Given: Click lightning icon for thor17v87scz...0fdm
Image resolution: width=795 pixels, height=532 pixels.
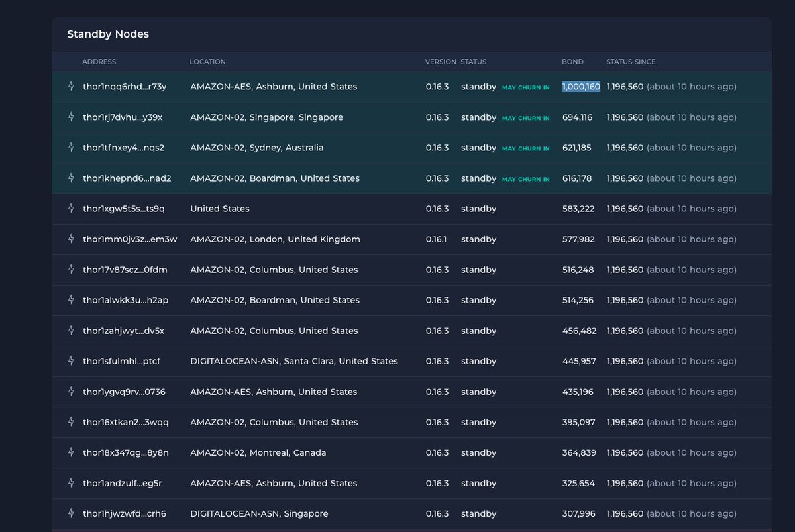Looking at the screenshot, I should 72,270.
